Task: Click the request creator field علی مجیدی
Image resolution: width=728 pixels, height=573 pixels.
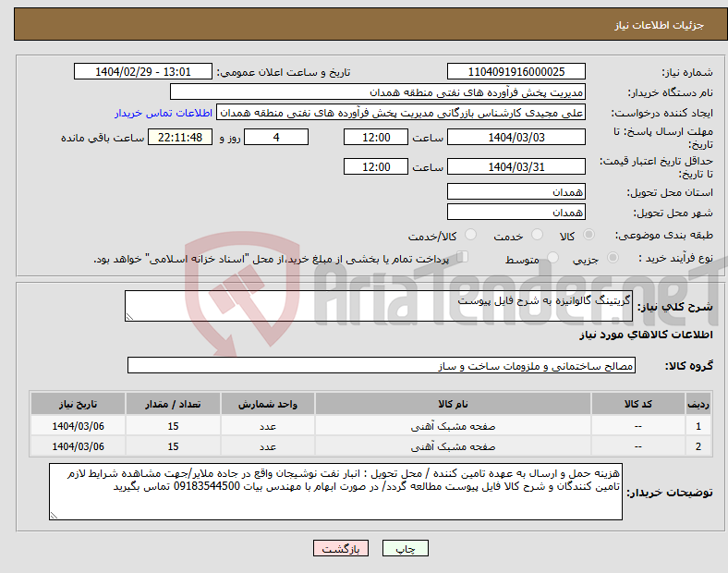Action: click(x=401, y=113)
